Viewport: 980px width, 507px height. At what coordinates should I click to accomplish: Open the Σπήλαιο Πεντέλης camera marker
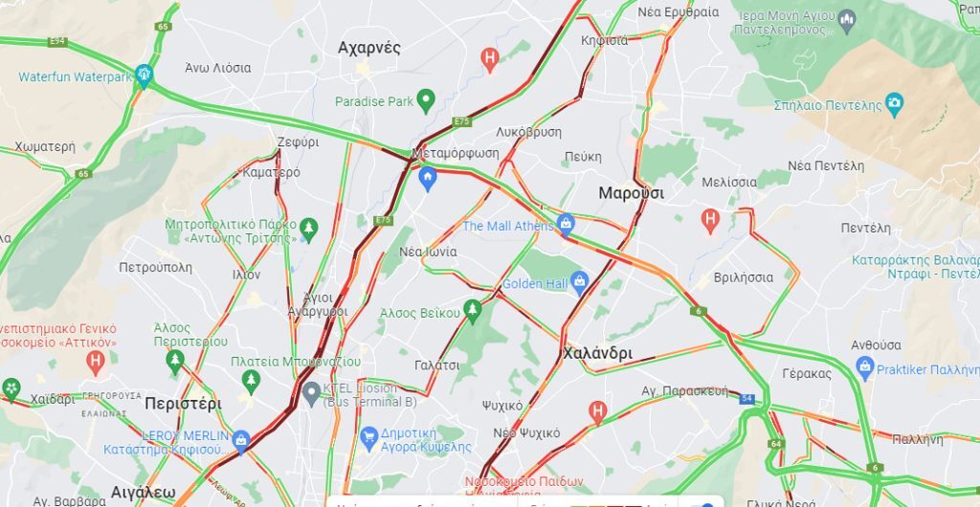pos(895,103)
